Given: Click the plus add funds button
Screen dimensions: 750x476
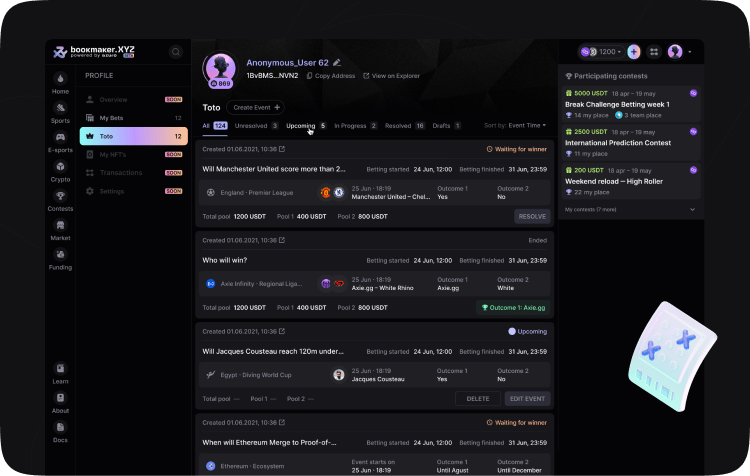Looking at the screenshot, I should (634, 52).
